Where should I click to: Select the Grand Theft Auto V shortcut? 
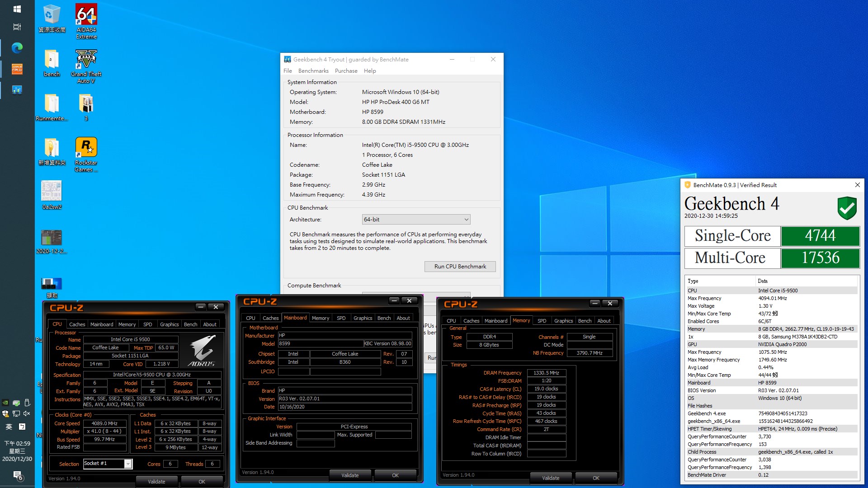click(x=86, y=66)
